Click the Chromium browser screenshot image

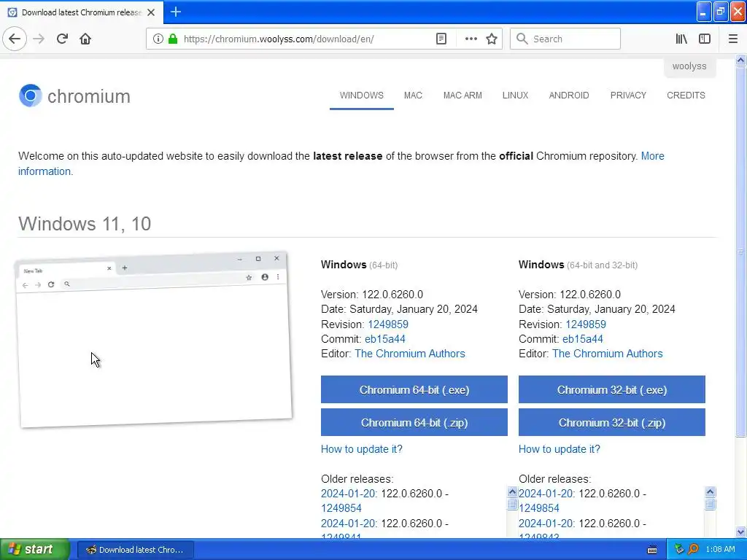[x=154, y=340]
